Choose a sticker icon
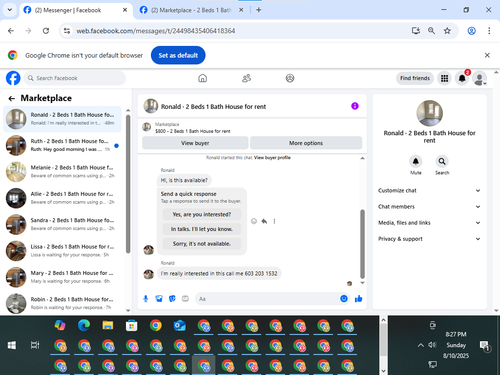 tap(172, 299)
